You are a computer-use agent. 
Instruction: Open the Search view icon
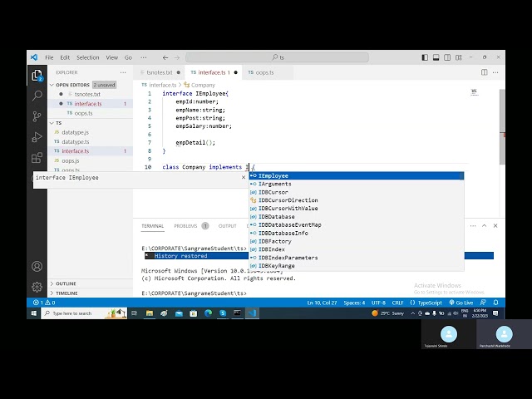37,96
